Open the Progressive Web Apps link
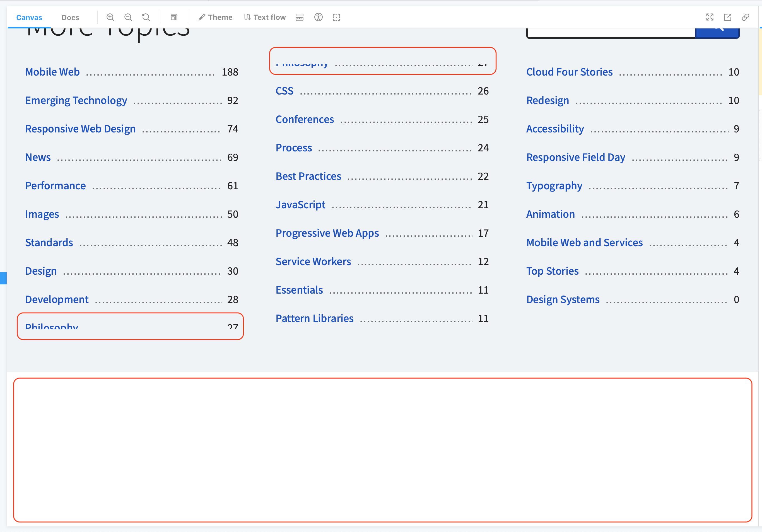The width and height of the screenshot is (762, 532). pos(327,233)
